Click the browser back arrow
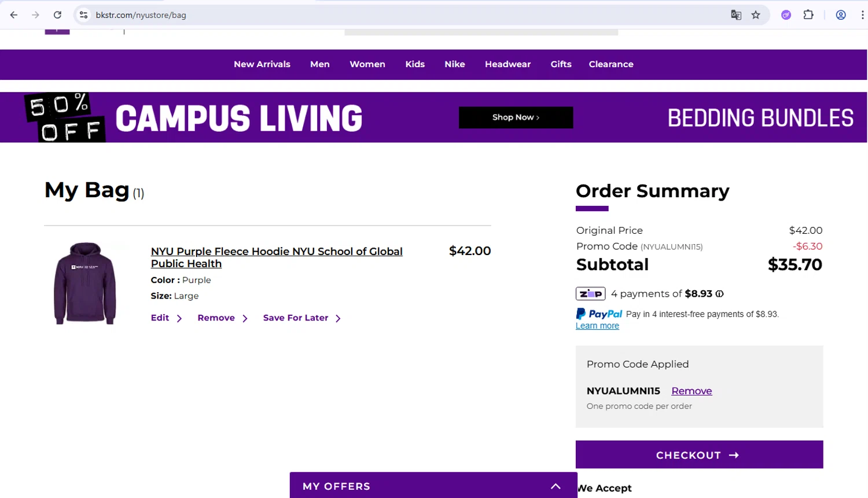The image size is (868, 498). [14, 15]
